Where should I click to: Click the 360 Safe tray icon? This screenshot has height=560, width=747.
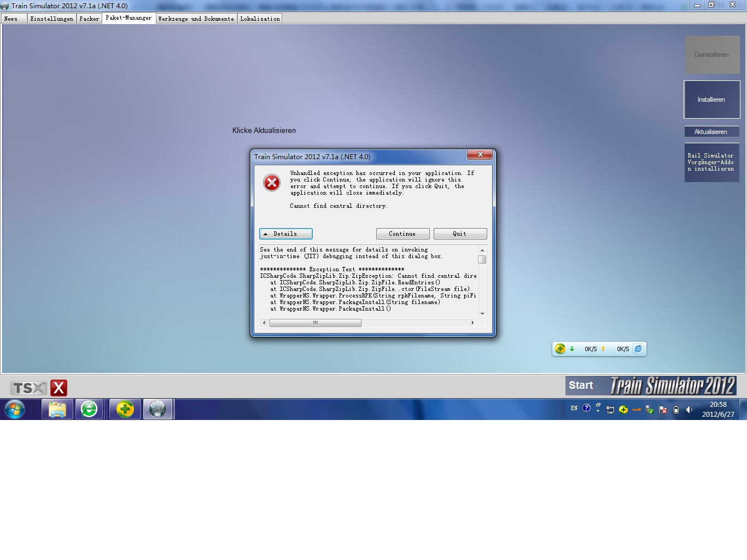(x=623, y=410)
